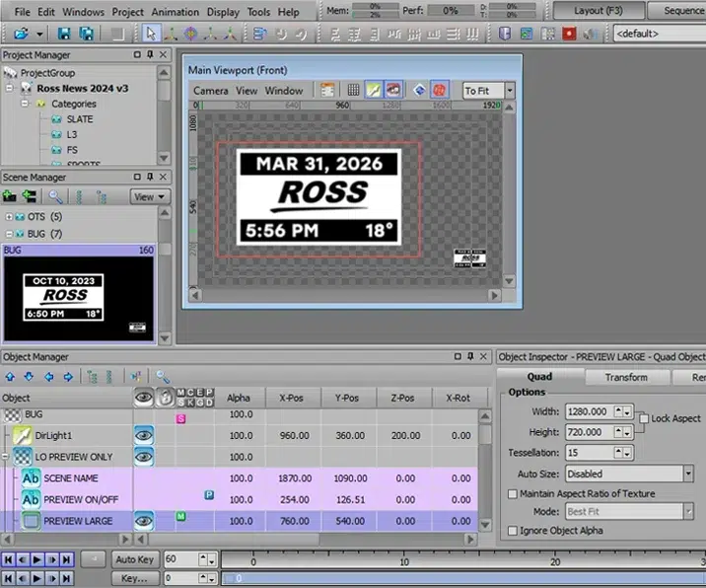
Task: Move object left in hierarchy
Action: [x=48, y=376]
